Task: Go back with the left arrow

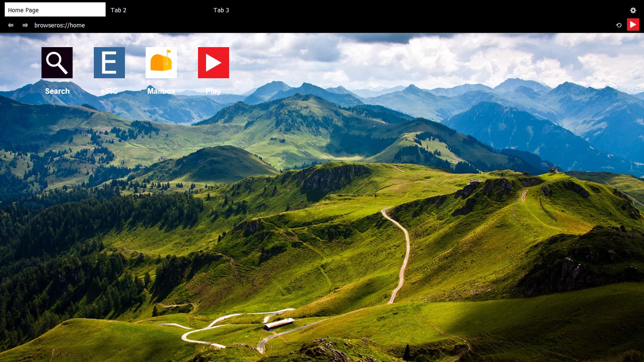Action: point(11,25)
